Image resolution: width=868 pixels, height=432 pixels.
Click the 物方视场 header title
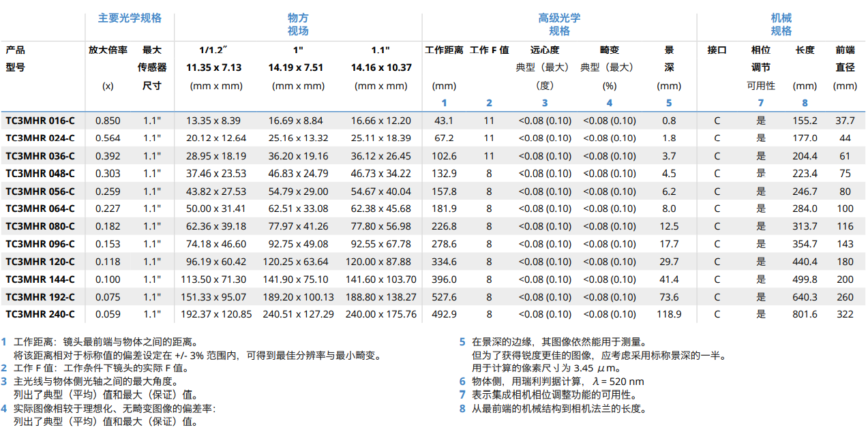(298, 25)
